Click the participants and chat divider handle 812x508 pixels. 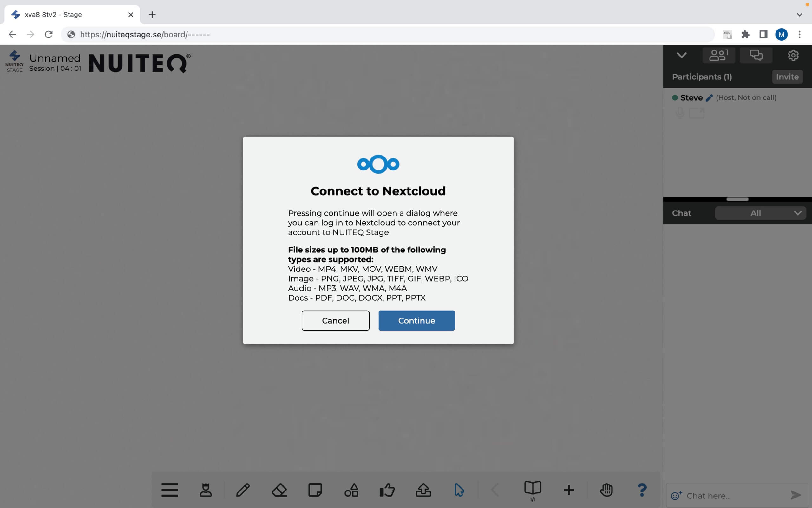pos(737,199)
